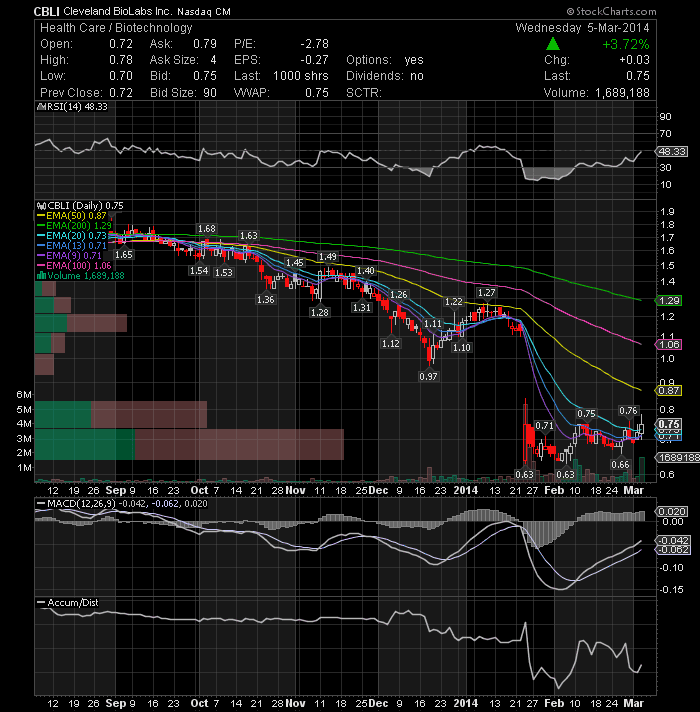The width and height of the screenshot is (700, 712).
Task: Click the 1.65 price low annotation
Action: click(123, 254)
